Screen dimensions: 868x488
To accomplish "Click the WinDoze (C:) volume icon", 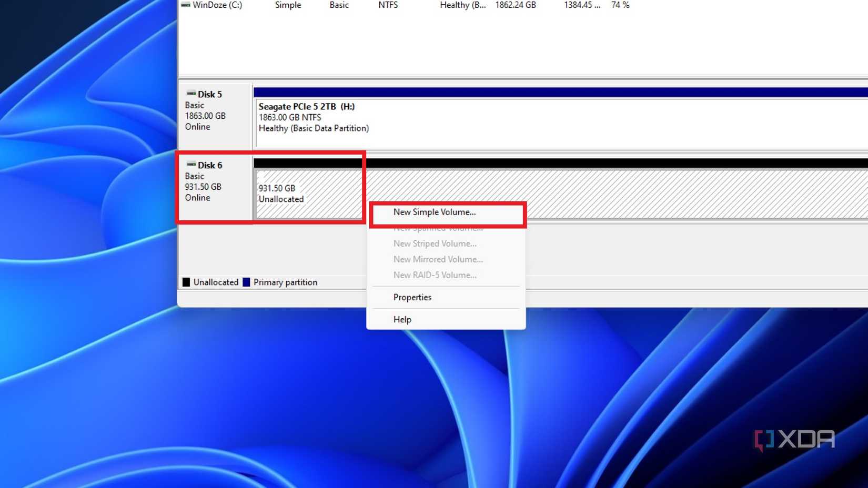I will coord(186,5).
